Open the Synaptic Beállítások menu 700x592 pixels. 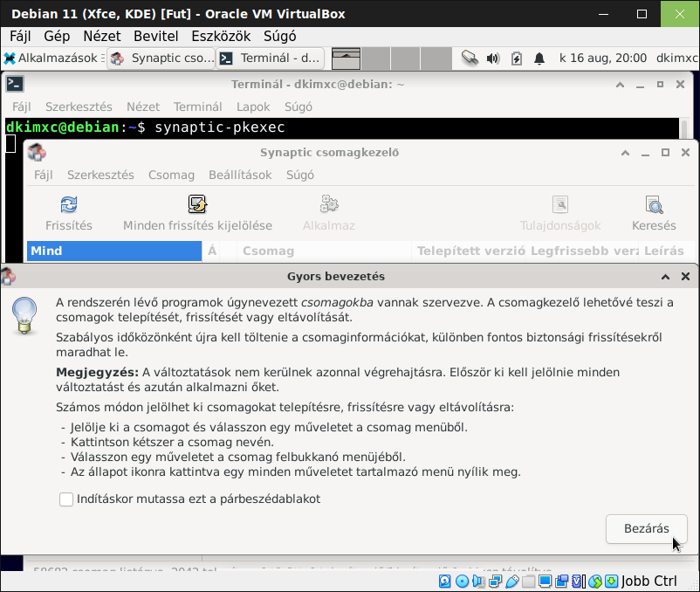pyautogui.click(x=240, y=175)
